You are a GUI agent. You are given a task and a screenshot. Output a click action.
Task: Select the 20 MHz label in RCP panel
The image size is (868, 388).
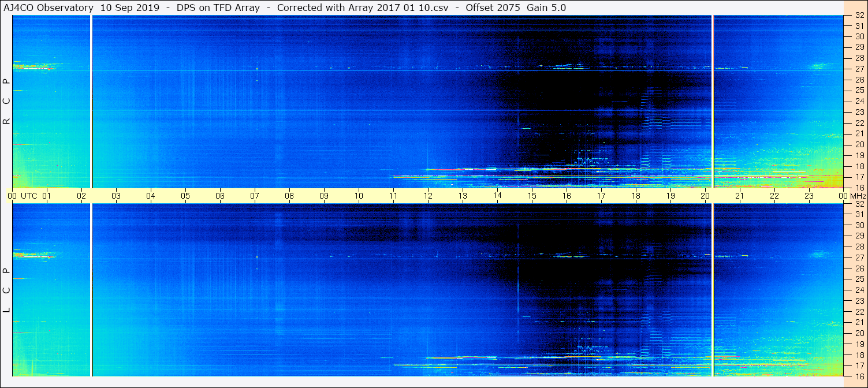click(859, 144)
